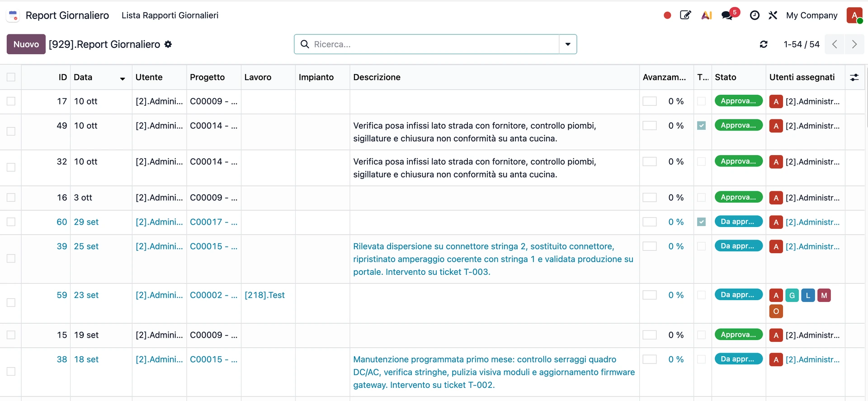
Task: Click the 1-54 / 54 pager counter
Action: point(802,44)
